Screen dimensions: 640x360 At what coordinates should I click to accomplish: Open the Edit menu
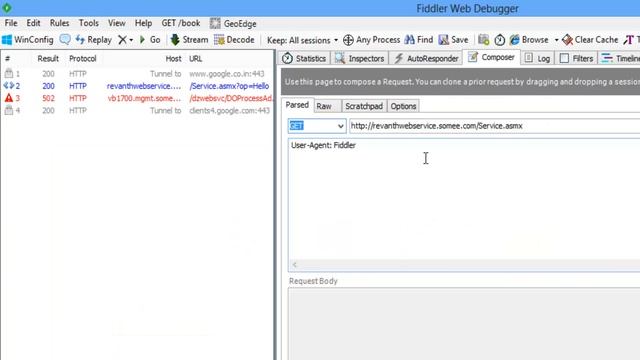(x=33, y=23)
